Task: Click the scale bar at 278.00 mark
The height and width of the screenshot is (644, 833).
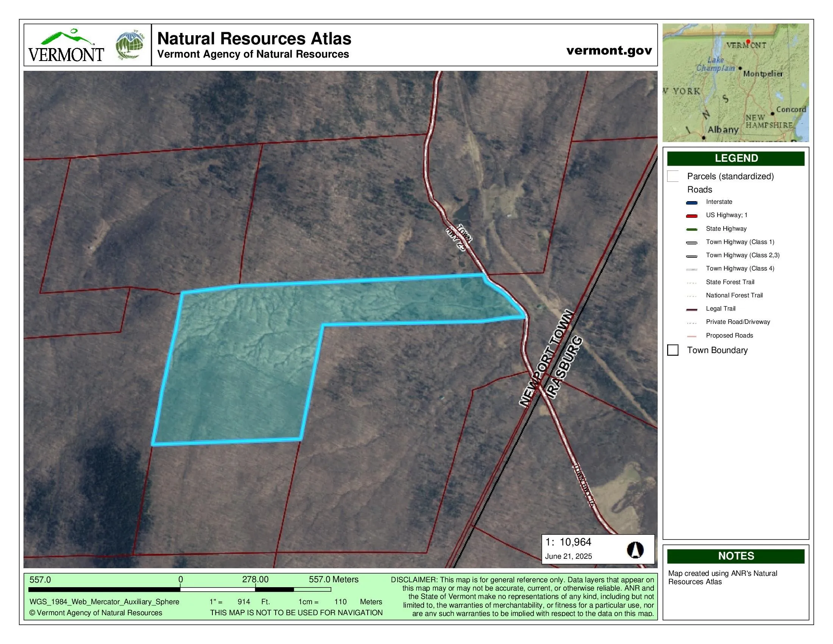Action: (x=255, y=589)
